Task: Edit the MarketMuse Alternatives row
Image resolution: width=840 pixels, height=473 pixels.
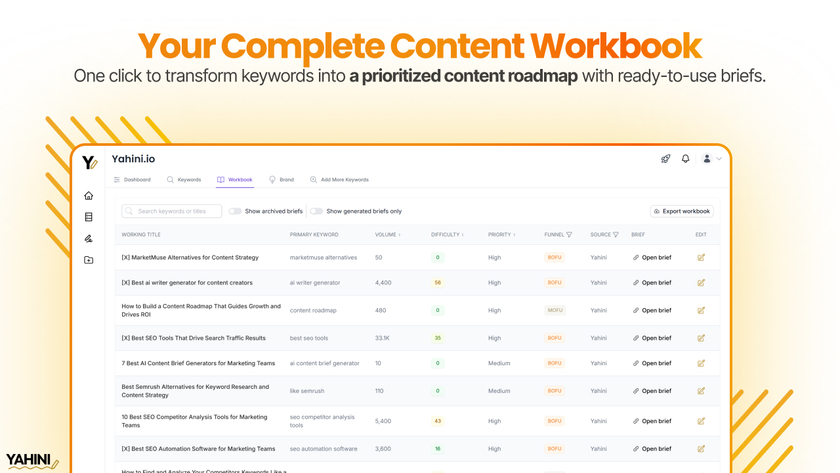Action: [701, 258]
